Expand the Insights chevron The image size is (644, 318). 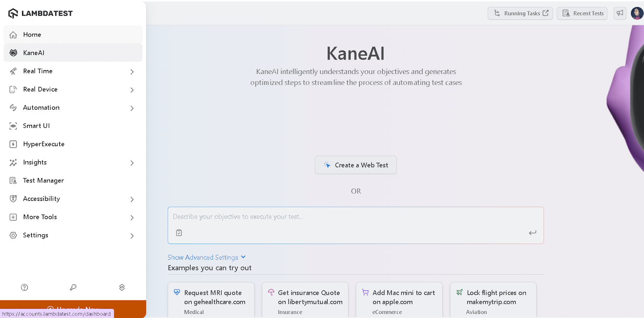pos(132,163)
